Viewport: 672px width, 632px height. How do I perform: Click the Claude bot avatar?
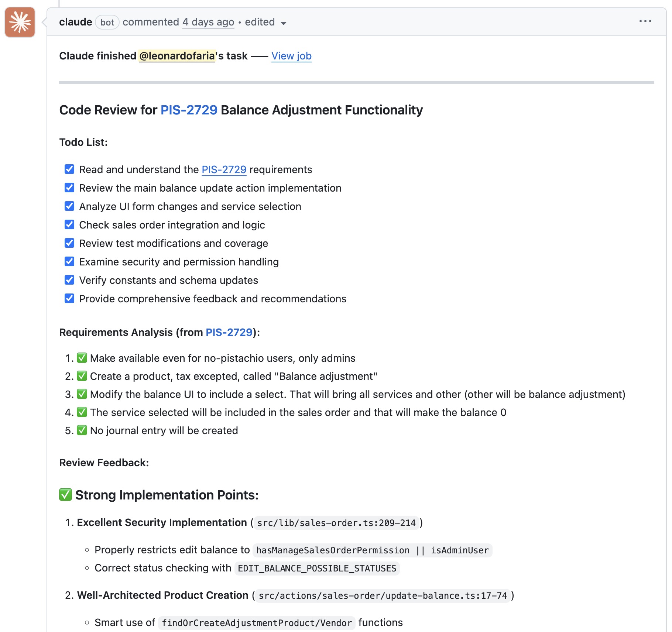point(20,21)
